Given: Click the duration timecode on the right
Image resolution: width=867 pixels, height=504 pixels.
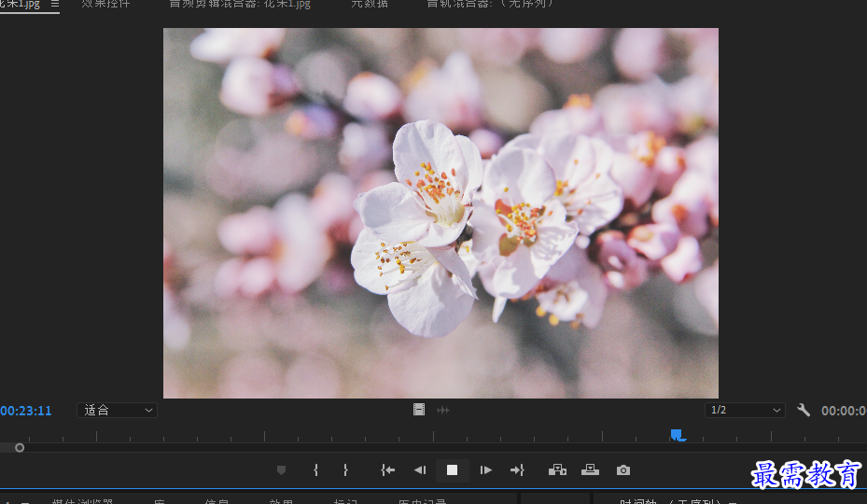Looking at the screenshot, I should 844,411.
